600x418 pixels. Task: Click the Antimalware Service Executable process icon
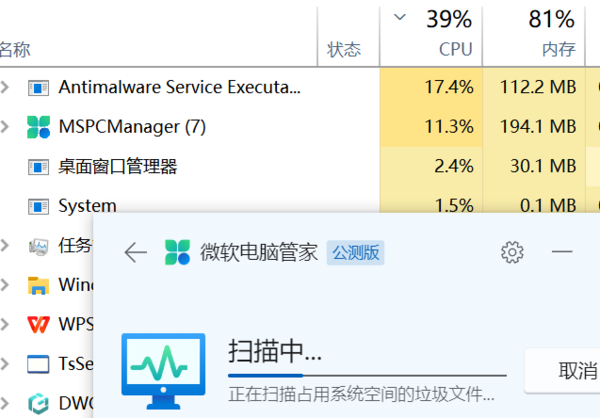[39, 87]
